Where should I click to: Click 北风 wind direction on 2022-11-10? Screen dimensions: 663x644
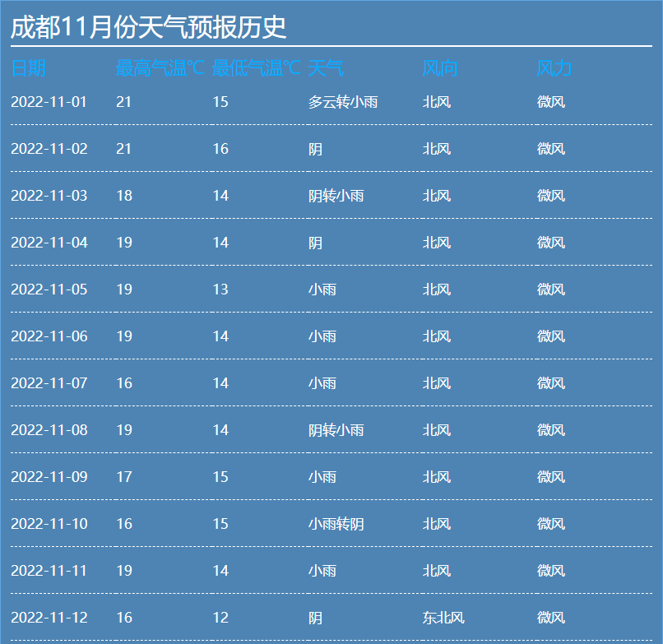pyautogui.click(x=437, y=525)
